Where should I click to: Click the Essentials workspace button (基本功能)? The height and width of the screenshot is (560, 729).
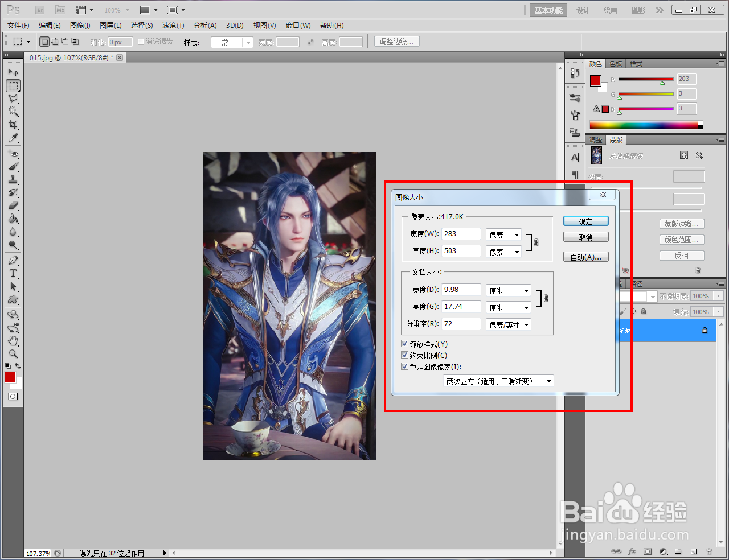[x=548, y=10]
